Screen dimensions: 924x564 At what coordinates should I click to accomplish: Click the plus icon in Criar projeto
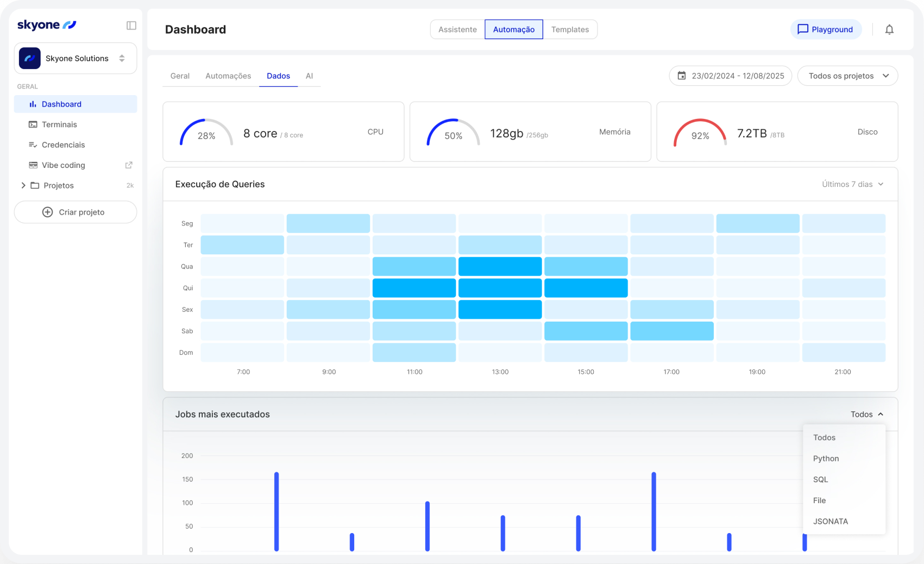tap(48, 212)
